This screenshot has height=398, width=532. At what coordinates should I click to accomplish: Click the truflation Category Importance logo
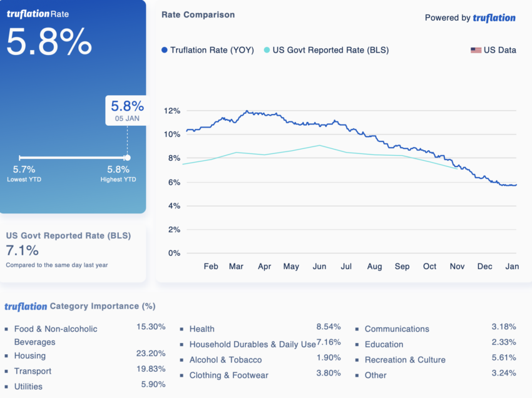pos(26,307)
